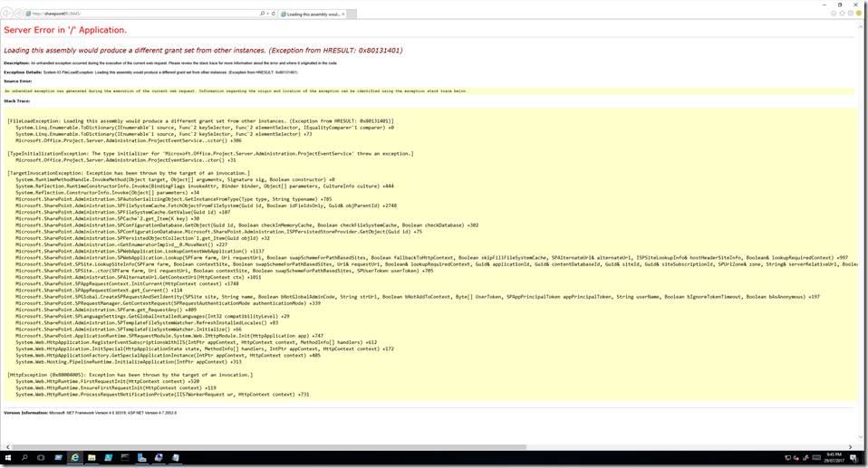Image resolution: width=868 pixels, height=468 pixels.
Task: Click the 'Exception Details:' line
Action: [x=150, y=72]
